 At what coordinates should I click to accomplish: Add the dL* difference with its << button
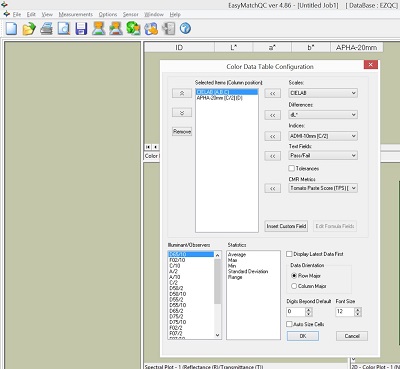click(272, 115)
